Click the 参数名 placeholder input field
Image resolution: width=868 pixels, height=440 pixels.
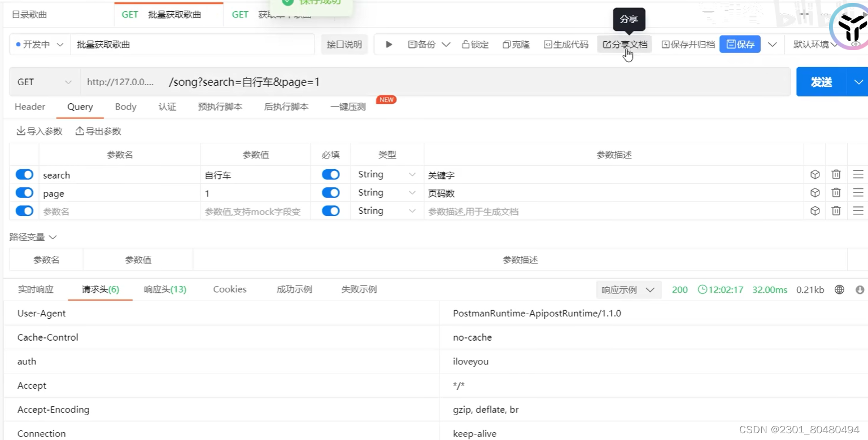(x=120, y=212)
